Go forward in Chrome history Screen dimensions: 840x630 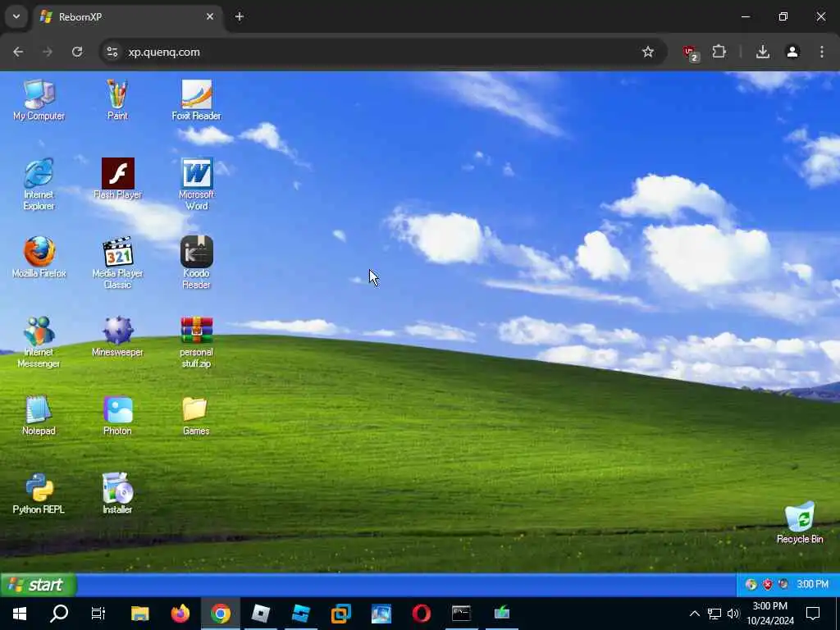(48, 52)
